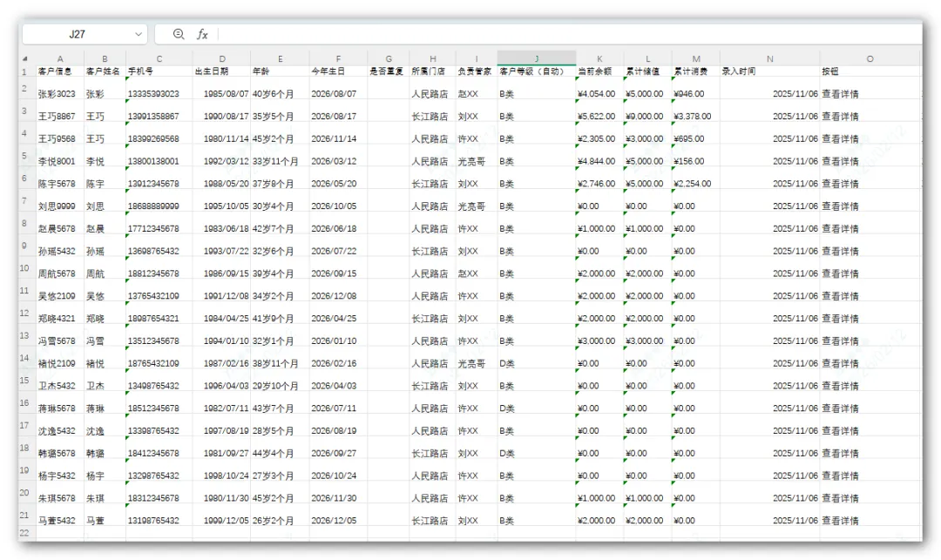Click 查看详情 in the 褚悦2109 row
The width and height of the screenshot is (941, 560).
tap(840, 363)
